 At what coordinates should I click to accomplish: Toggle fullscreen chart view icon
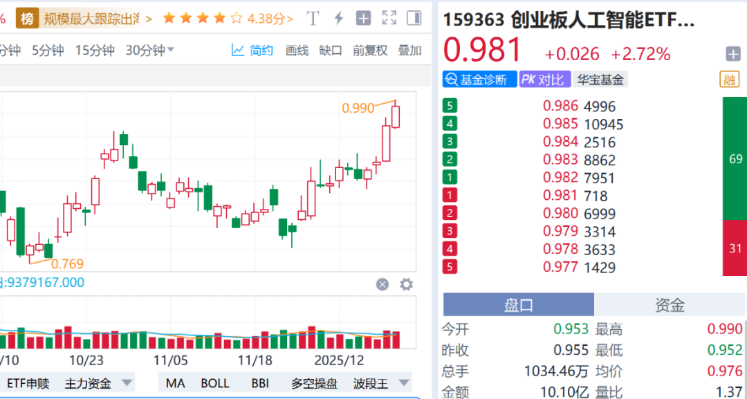pos(389,18)
